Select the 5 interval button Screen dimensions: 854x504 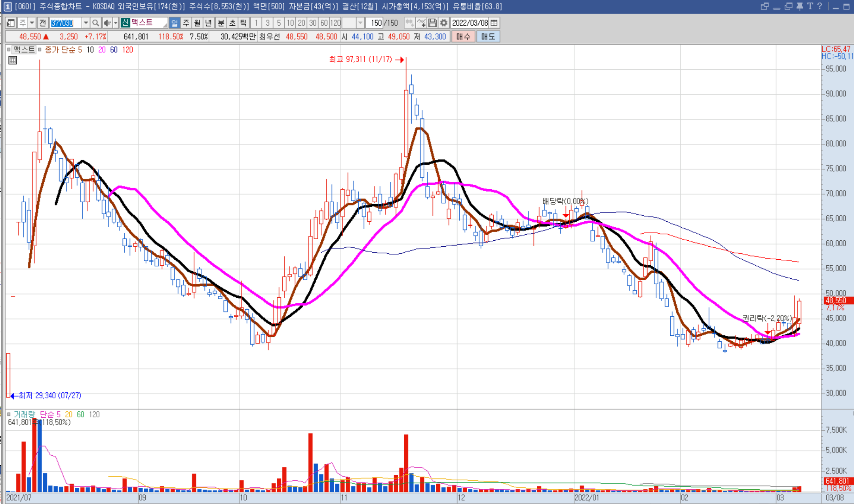(279, 23)
